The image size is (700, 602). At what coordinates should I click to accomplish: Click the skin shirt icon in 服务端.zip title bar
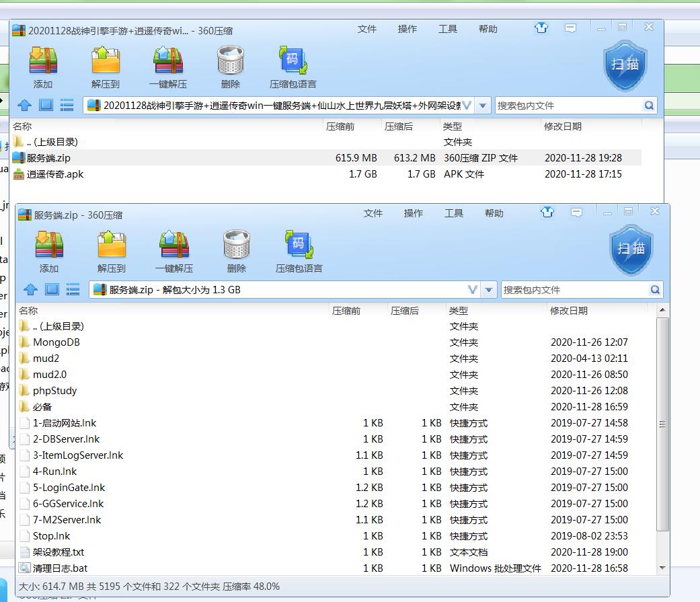[547, 213]
